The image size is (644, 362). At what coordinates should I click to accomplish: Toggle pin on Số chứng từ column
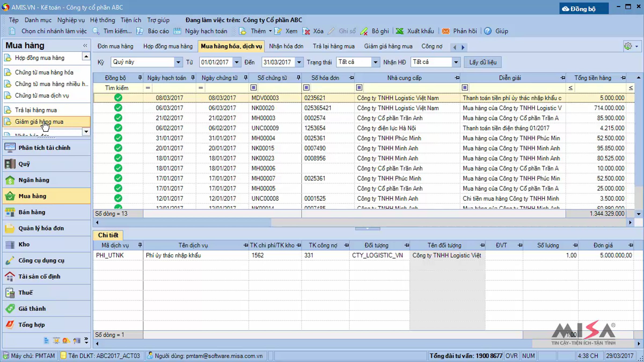[298, 78]
